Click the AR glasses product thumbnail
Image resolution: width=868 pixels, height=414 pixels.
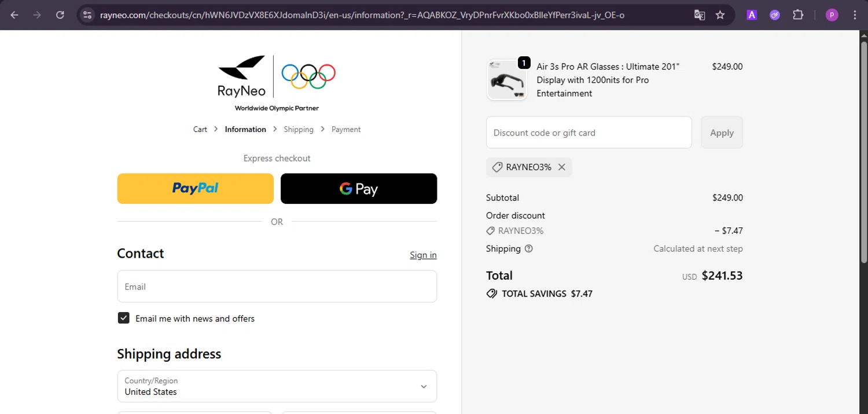[507, 80]
